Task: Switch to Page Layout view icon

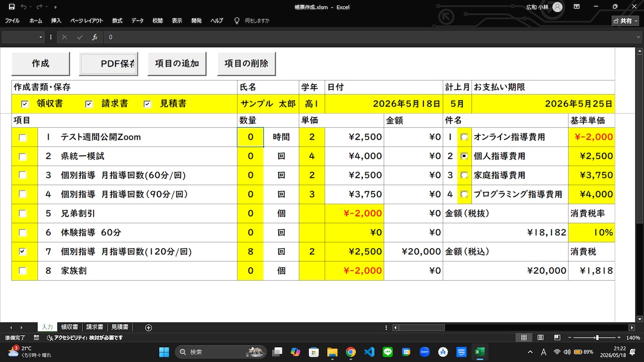Action: click(541, 338)
